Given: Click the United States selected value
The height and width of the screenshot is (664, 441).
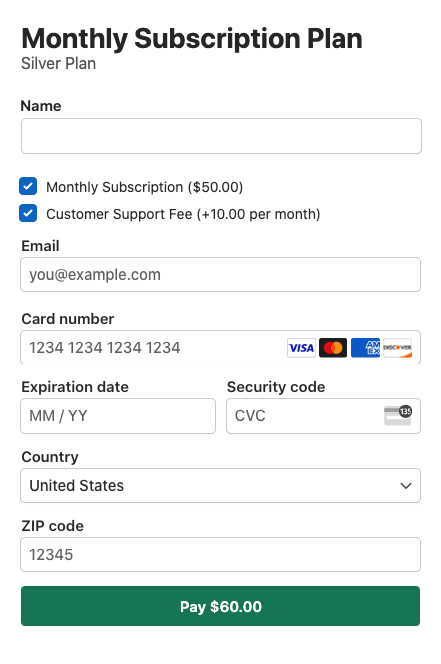Looking at the screenshot, I should pyautogui.click(x=77, y=485).
